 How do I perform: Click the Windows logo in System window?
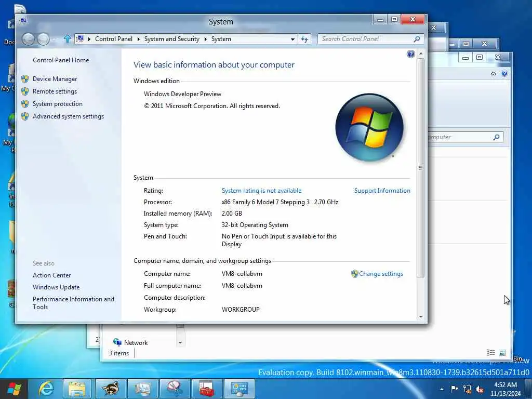(x=369, y=127)
